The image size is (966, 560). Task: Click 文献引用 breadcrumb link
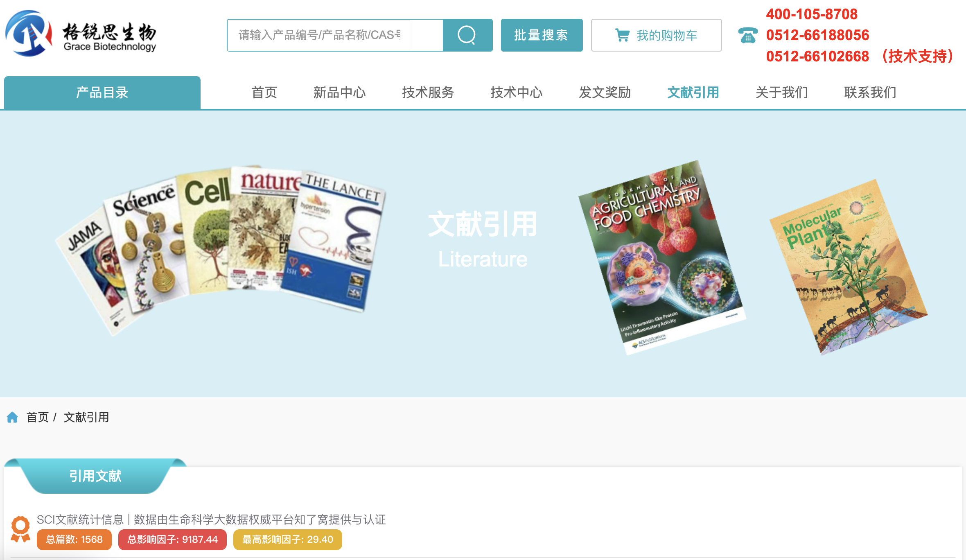tap(86, 417)
